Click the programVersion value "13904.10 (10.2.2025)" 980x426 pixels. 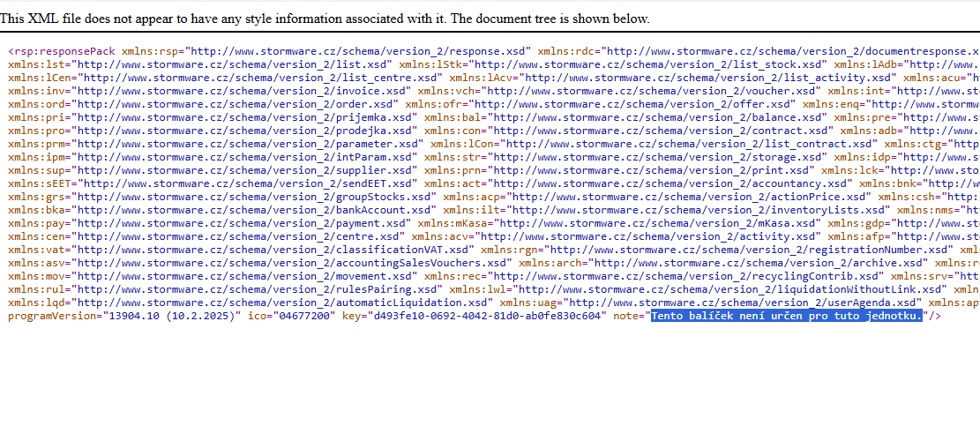pyautogui.click(x=173, y=316)
